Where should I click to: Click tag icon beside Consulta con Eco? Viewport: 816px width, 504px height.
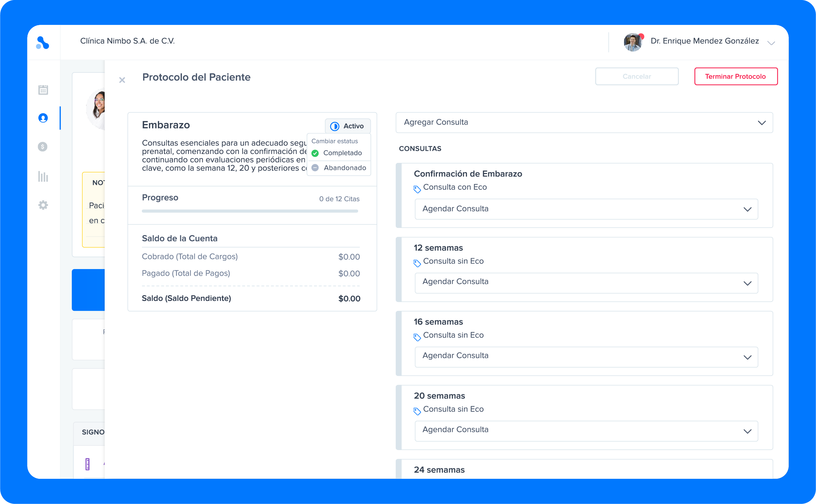tap(417, 189)
